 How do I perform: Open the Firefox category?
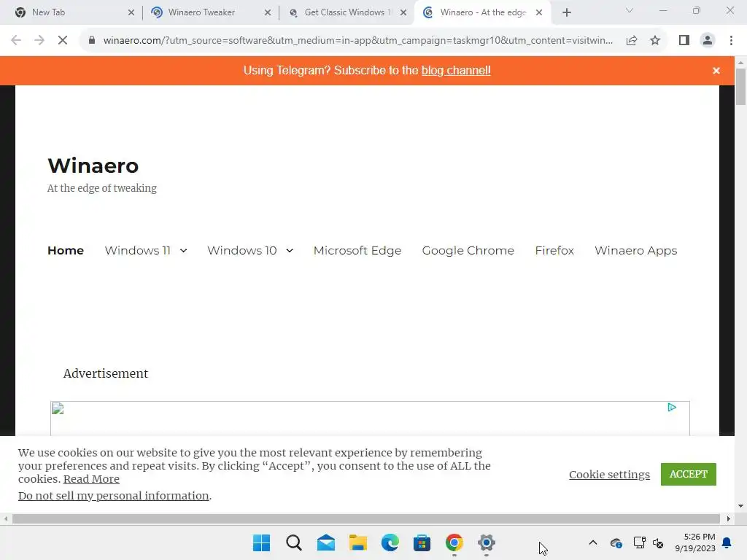pyautogui.click(x=554, y=251)
